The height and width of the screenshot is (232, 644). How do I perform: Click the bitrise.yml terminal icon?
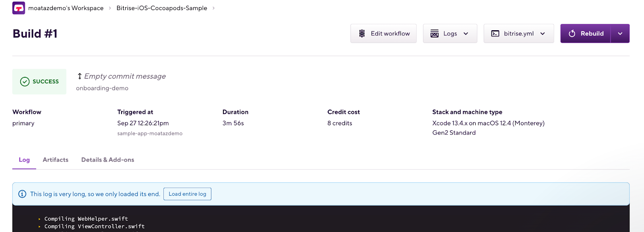[x=495, y=33]
